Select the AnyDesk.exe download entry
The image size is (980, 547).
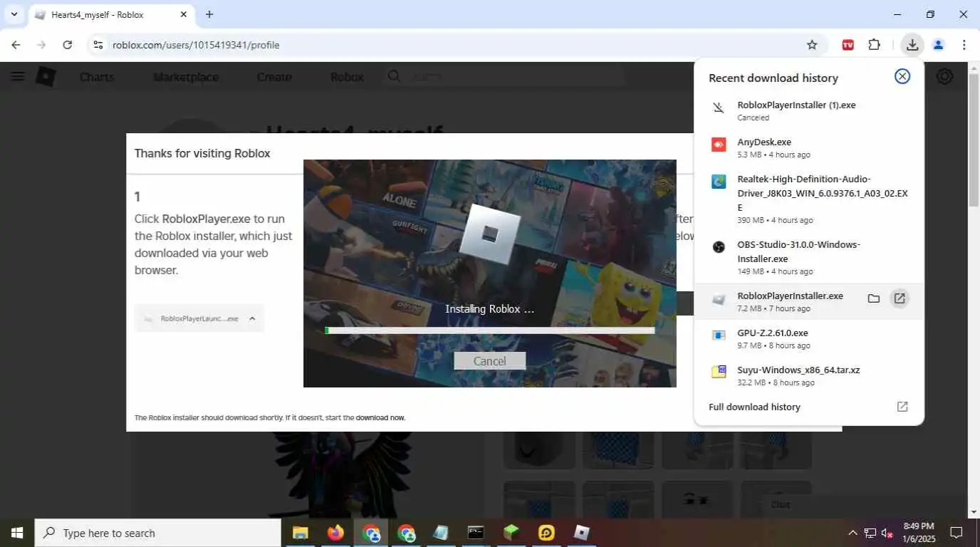pos(809,147)
